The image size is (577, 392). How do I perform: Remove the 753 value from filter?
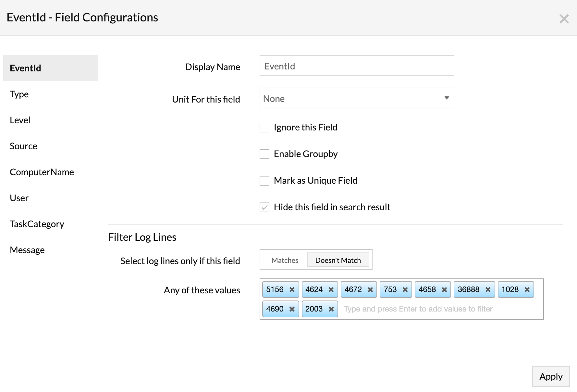(405, 290)
